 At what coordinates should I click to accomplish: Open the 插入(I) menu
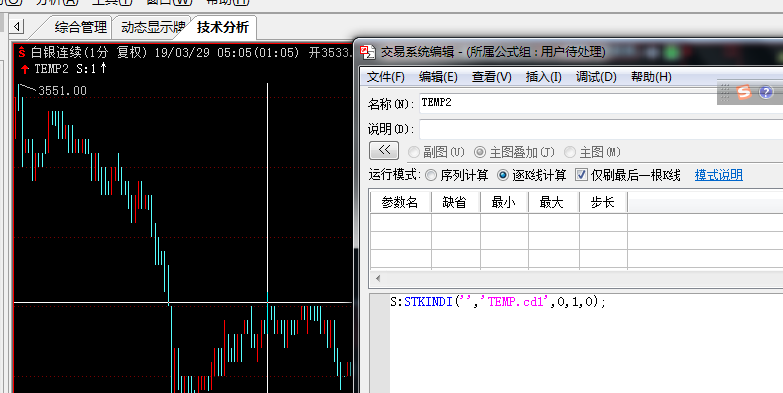tap(543, 77)
